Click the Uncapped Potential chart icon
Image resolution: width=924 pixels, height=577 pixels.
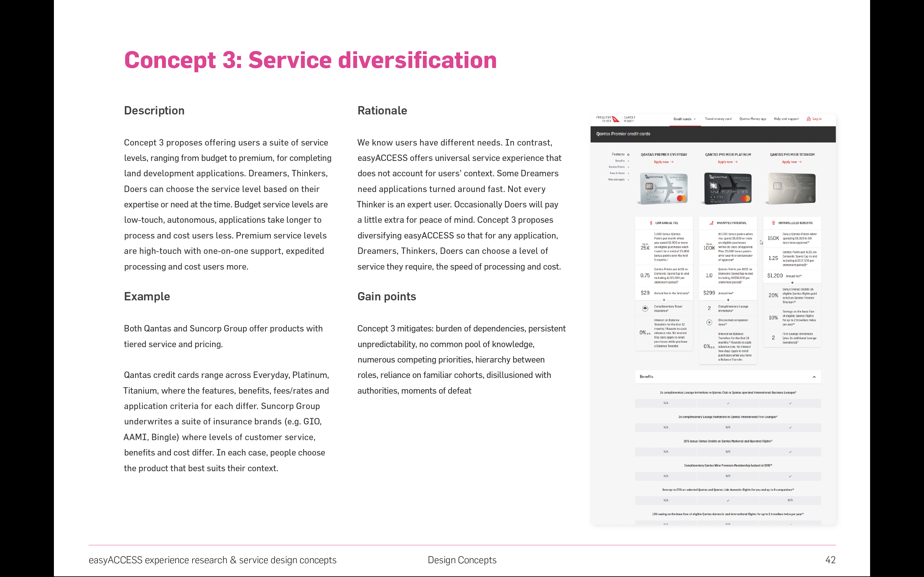point(711,223)
